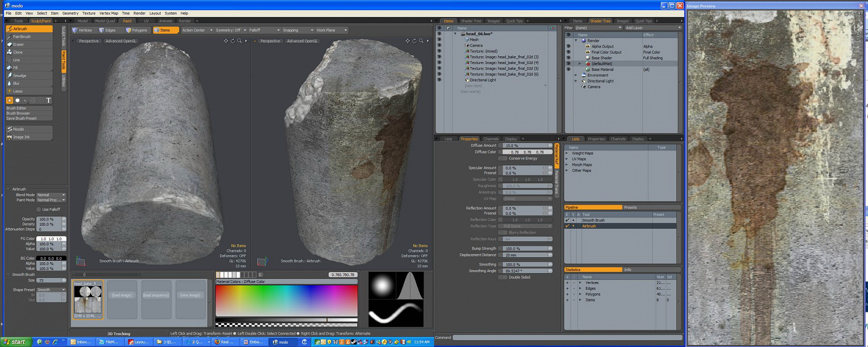The height and width of the screenshot is (347, 868).
Task: Click Save Brush Preset
Action: coord(21,118)
